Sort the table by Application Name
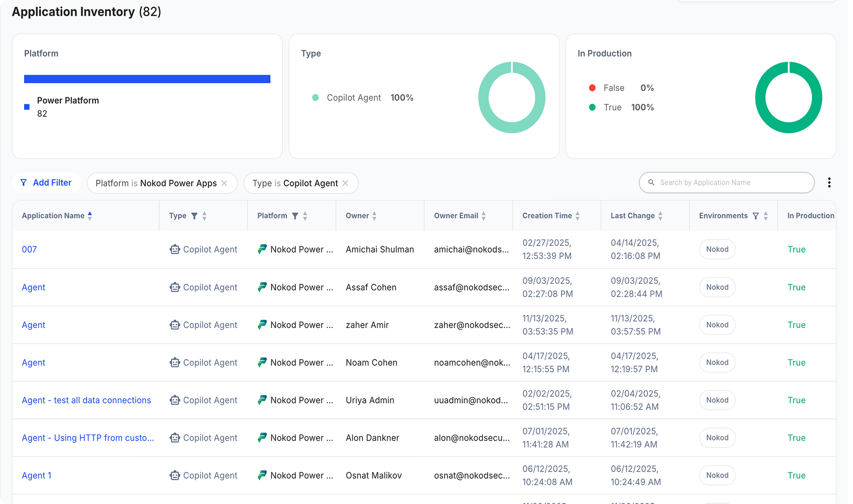This screenshot has width=853, height=504. pyautogui.click(x=90, y=215)
